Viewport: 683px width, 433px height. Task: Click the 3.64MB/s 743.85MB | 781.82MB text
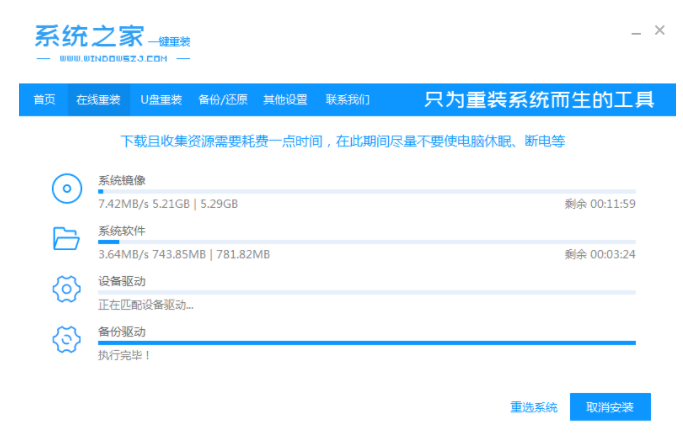click(x=184, y=254)
